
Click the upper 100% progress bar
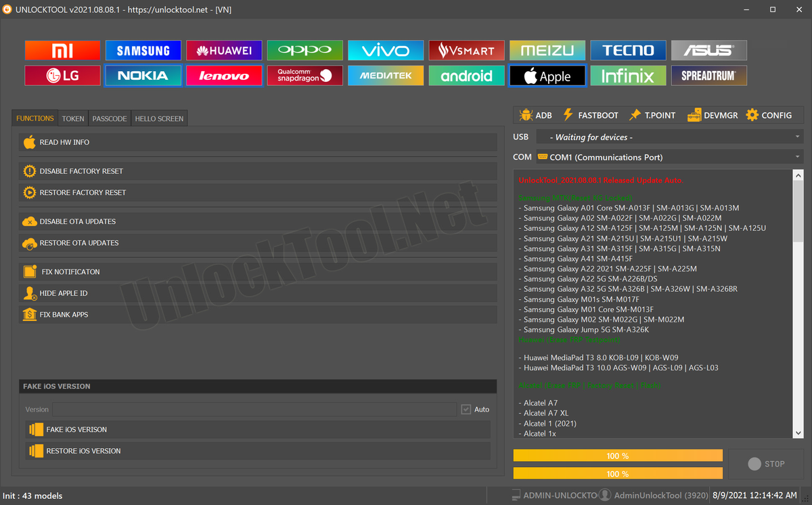click(618, 456)
